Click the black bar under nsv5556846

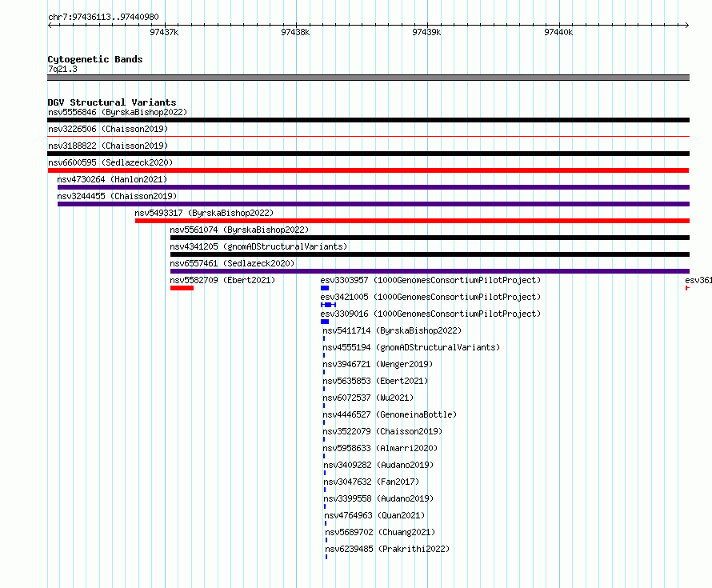(368, 120)
